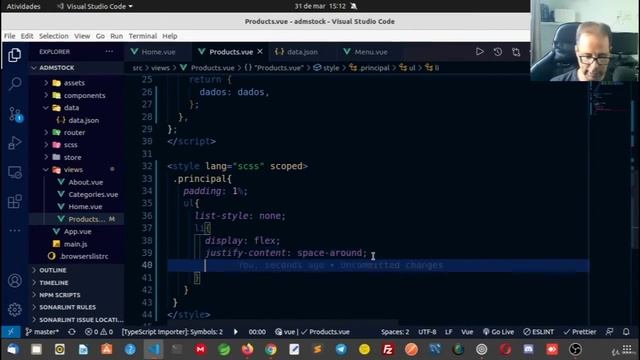The image size is (640, 360).
Task: Open the feedback icon in status bar
Action: coord(609,332)
